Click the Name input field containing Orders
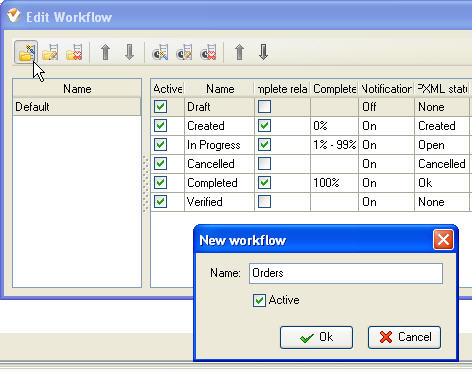This screenshot has height=372, width=472. click(346, 273)
